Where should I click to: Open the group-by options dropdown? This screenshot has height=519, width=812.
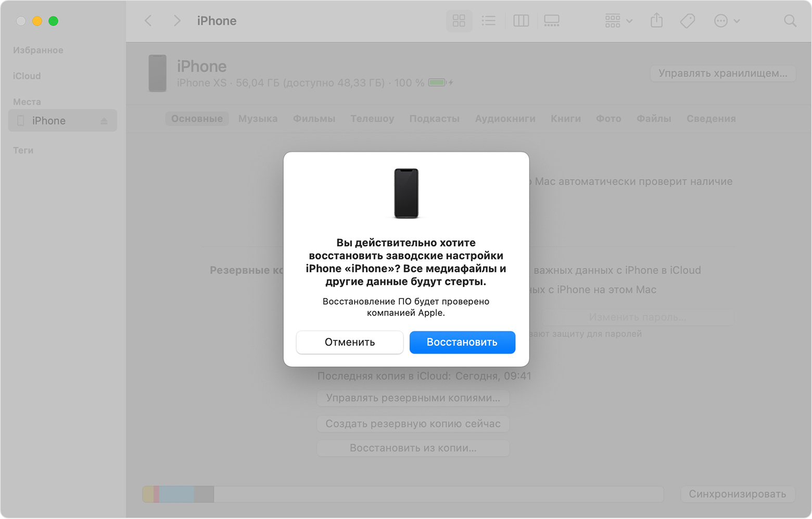pos(618,21)
